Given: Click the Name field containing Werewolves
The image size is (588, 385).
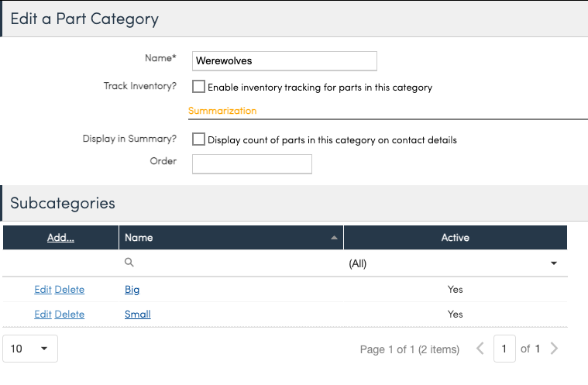Looking at the screenshot, I should coord(284,60).
